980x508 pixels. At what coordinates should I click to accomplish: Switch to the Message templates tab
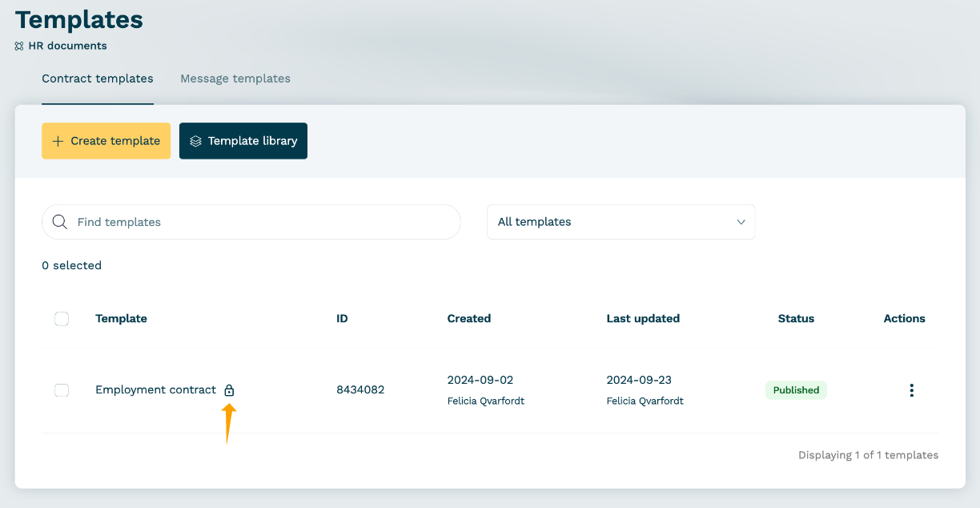click(x=235, y=79)
